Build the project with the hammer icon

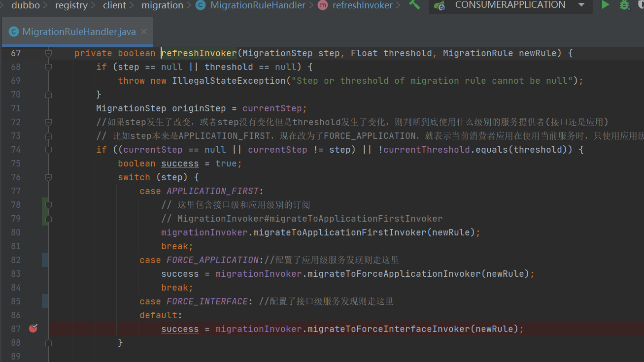414,4
